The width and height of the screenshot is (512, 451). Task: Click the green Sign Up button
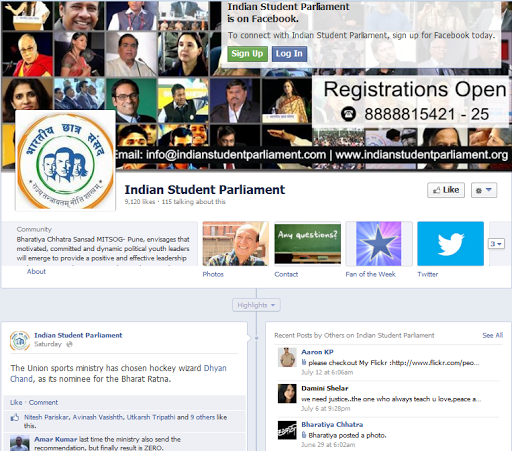point(247,54)
